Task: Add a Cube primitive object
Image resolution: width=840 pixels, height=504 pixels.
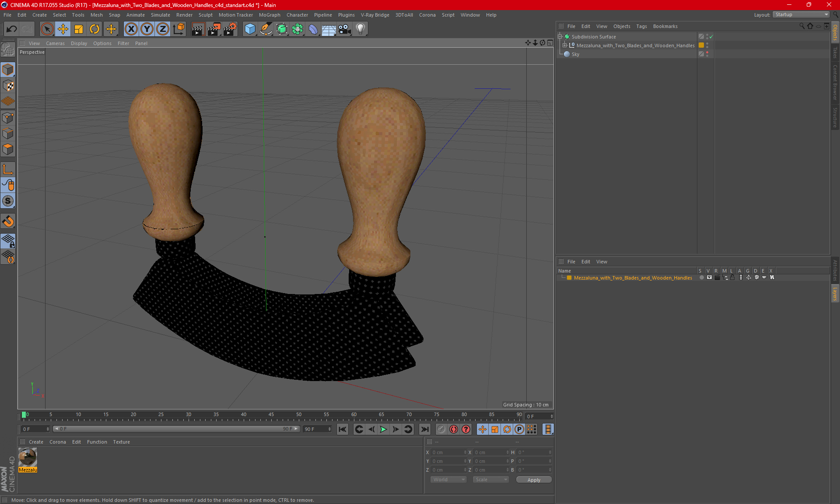Action: point(250,29)
